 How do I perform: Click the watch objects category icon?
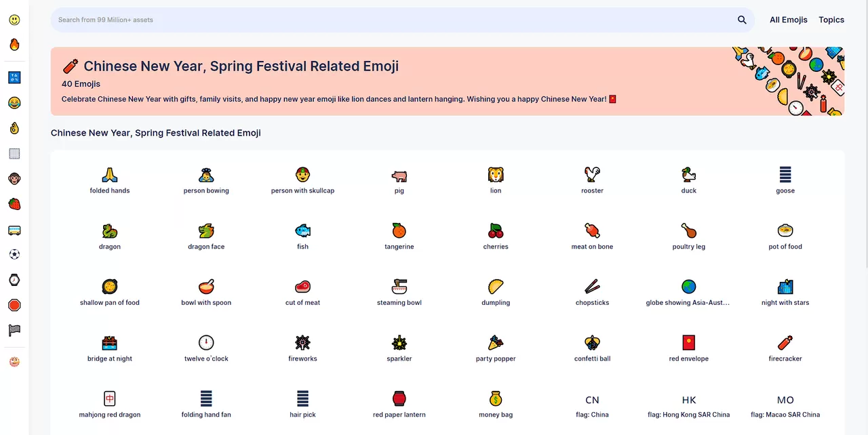[x=14, y=279]
